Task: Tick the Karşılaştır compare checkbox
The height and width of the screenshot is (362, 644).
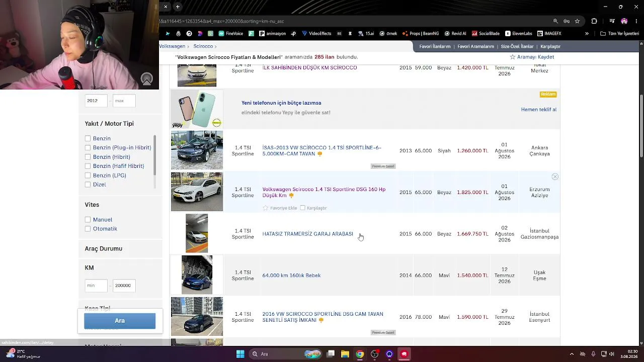Action: pos(302,208)
